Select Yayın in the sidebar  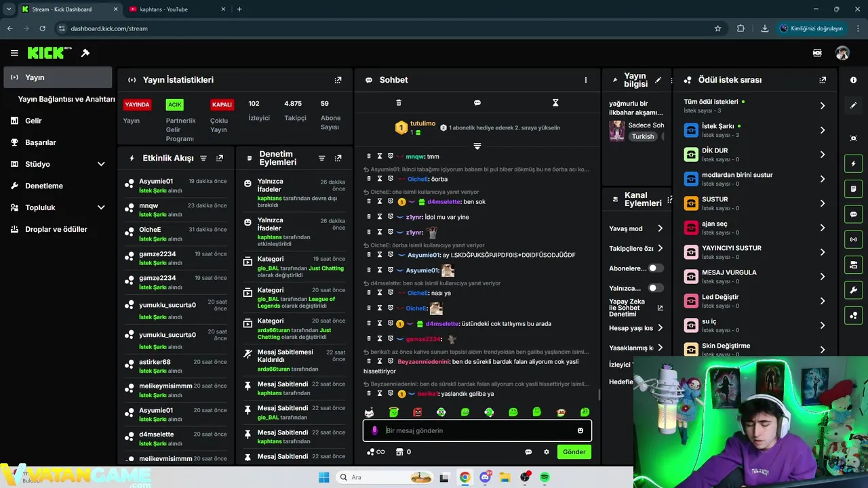pos(58,77)
